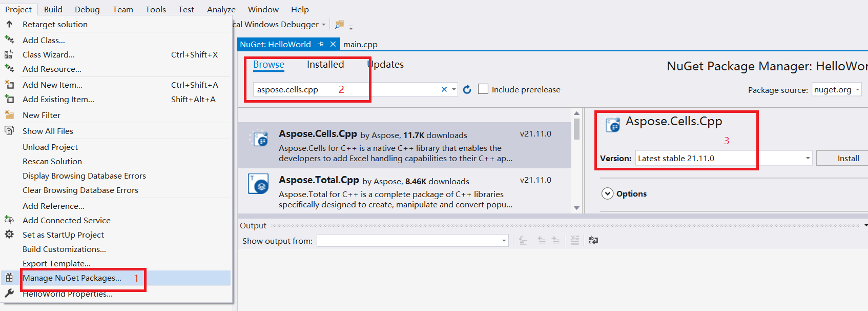The image size is (868, 311).
Task: Click the Add Resource icon
Action: (x=9, y=68)
